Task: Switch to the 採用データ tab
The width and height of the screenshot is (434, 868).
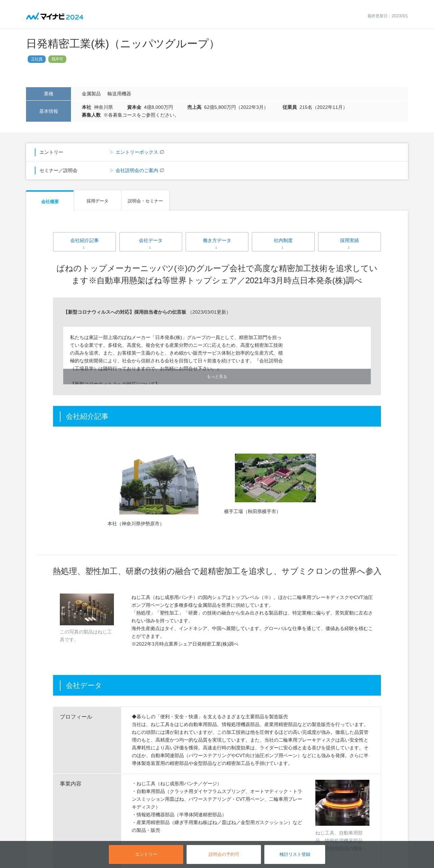Action: coord(97,201)
